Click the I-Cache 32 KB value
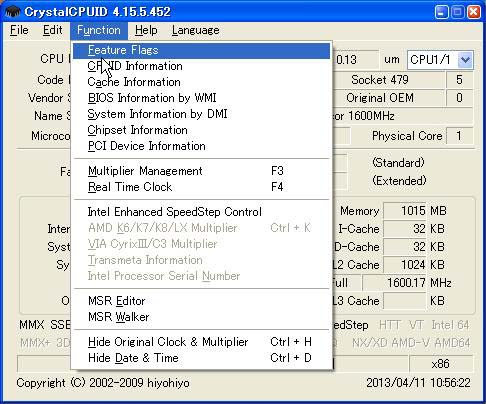This screenshot has width=486, height=404. (x=405, y=229)
